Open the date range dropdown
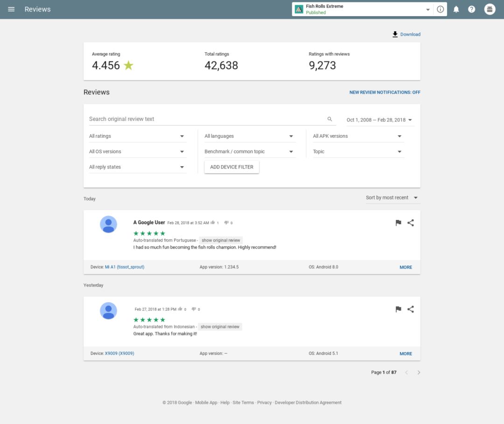This screenshot has height=424, width=504. (x=379, y=120)
